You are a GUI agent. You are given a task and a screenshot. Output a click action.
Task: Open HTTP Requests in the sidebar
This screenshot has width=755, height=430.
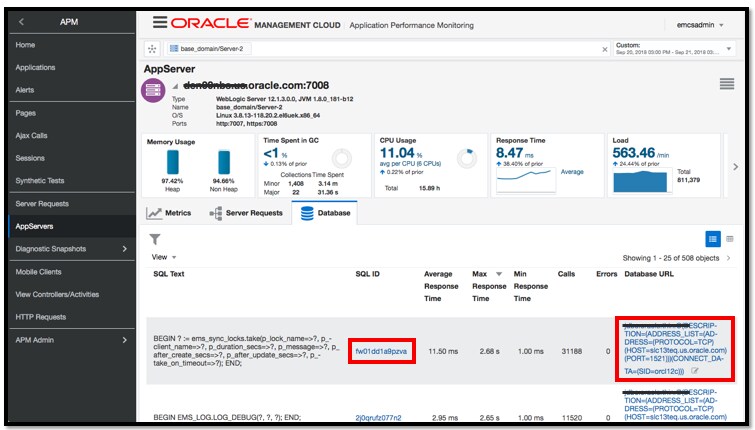tap(40, 317)
